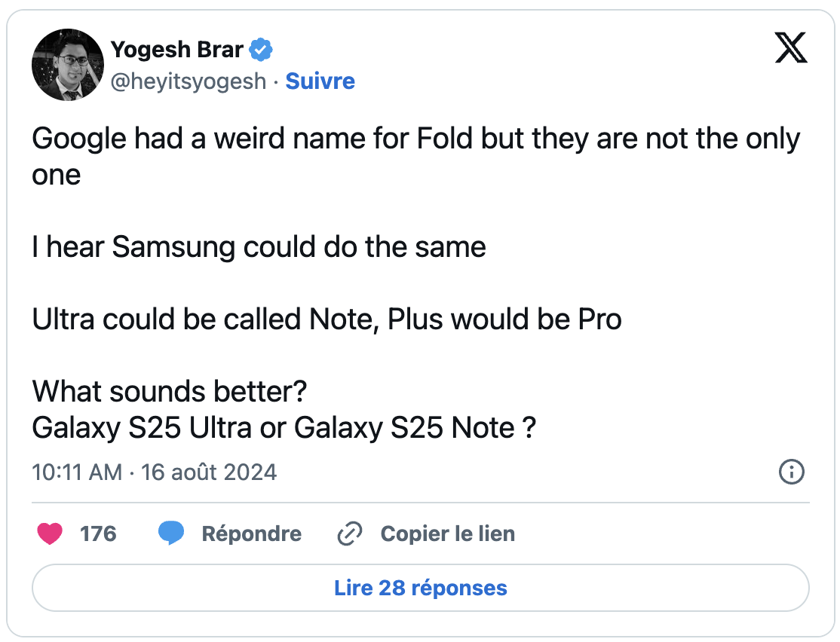Open the X logo link

pos(791,47)
